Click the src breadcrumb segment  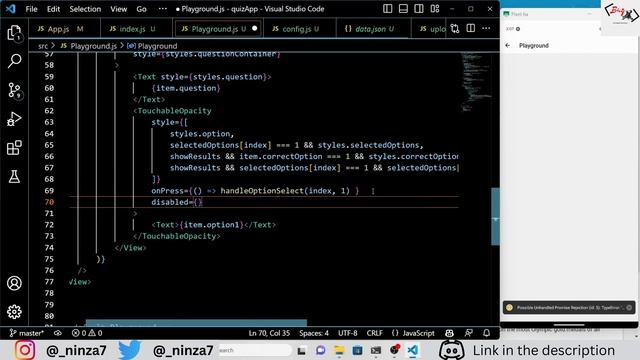43,46
